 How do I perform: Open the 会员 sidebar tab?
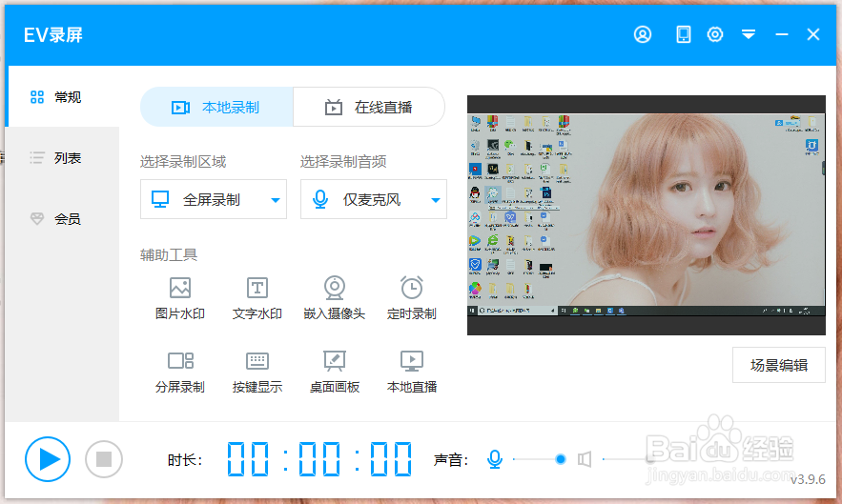[x=62, y=218]
